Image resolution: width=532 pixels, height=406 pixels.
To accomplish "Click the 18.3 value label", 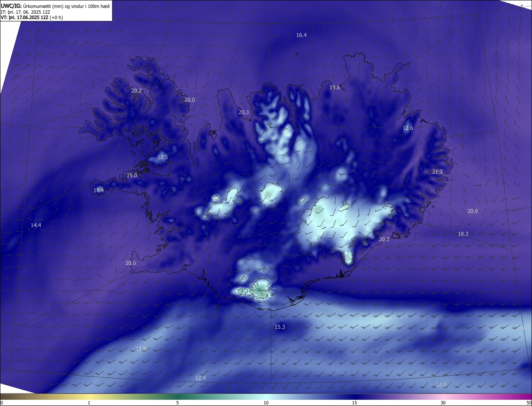I will point(463,234).
